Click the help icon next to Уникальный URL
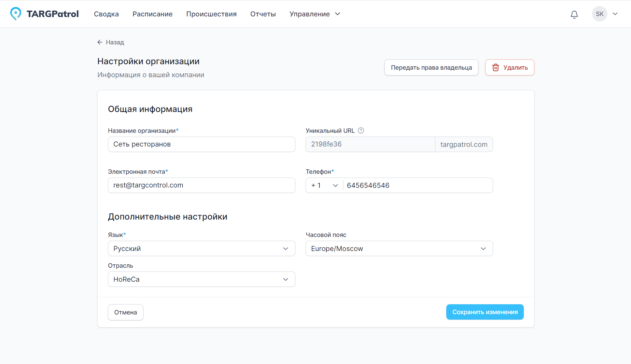Viewport: 631px width, 364px height. (x=361, y=130)
